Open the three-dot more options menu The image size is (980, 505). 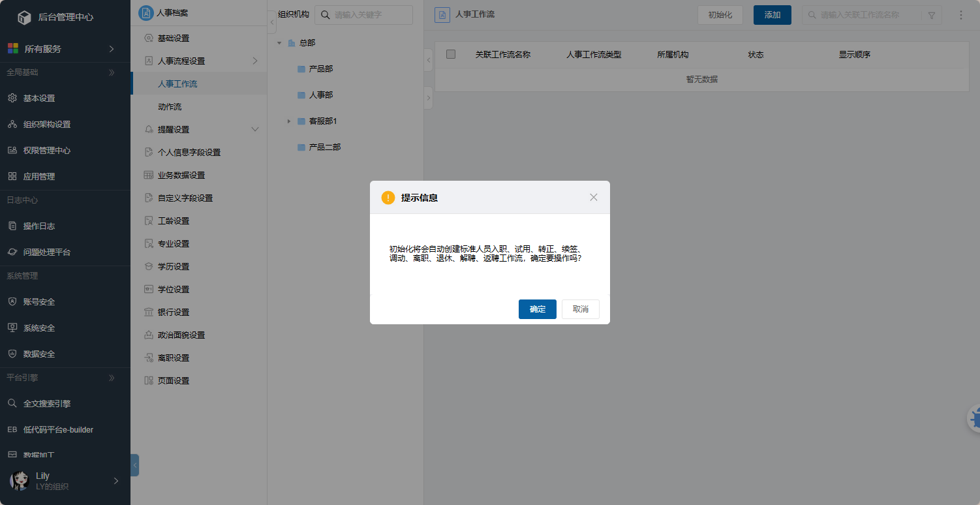tap(960, 15)
